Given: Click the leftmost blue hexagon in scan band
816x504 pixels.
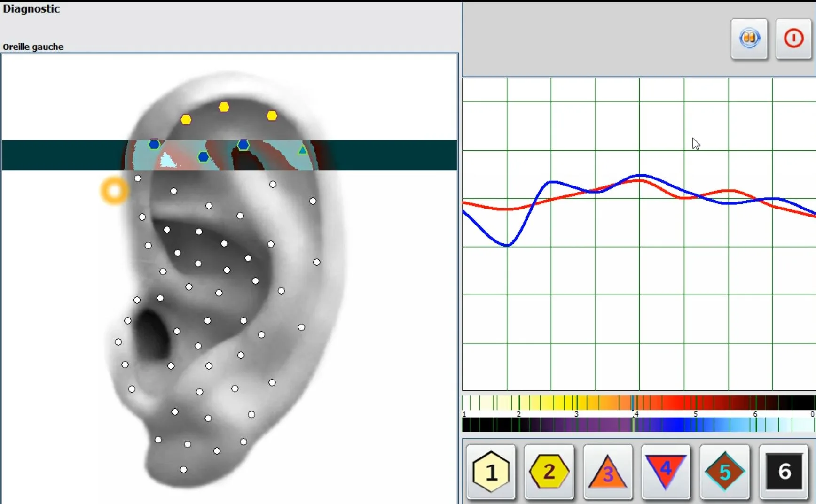Looking at the screenshot, I should 154,144.
